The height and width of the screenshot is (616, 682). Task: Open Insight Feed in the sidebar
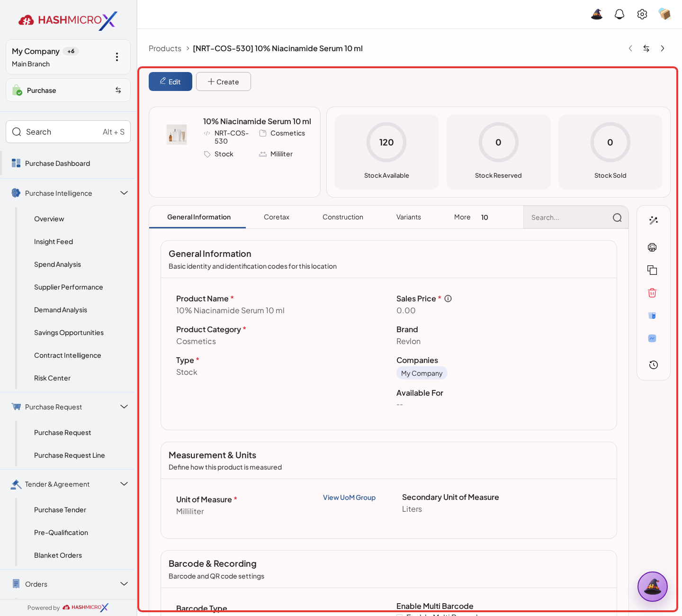click(x=54, y=242)
